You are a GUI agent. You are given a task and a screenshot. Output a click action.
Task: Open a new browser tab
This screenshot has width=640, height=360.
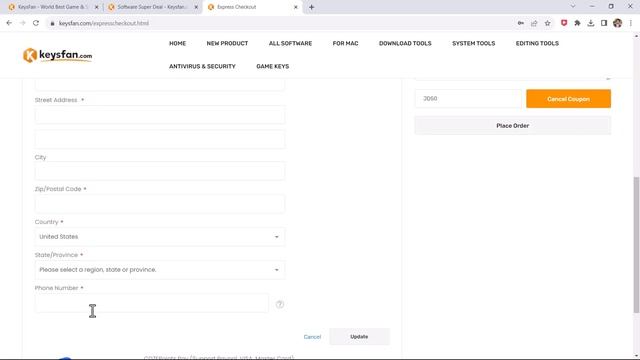point(311,7)
